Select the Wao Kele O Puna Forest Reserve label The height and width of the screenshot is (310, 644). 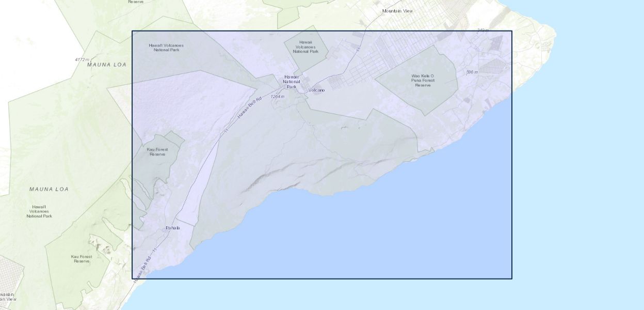pyautogui.click(x=419, y=80)
